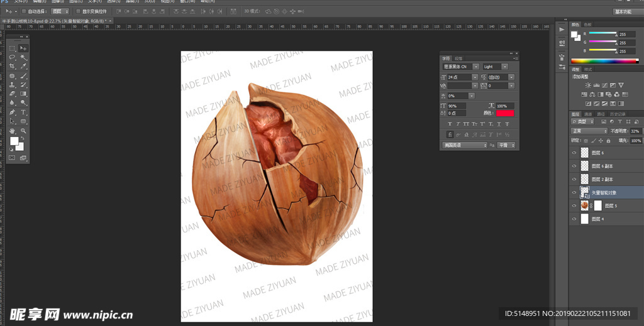Add a Brightness/Contrast adjustment (sun icon)
The width and height of the screenshot is (644, 326).
click(588, 85)
